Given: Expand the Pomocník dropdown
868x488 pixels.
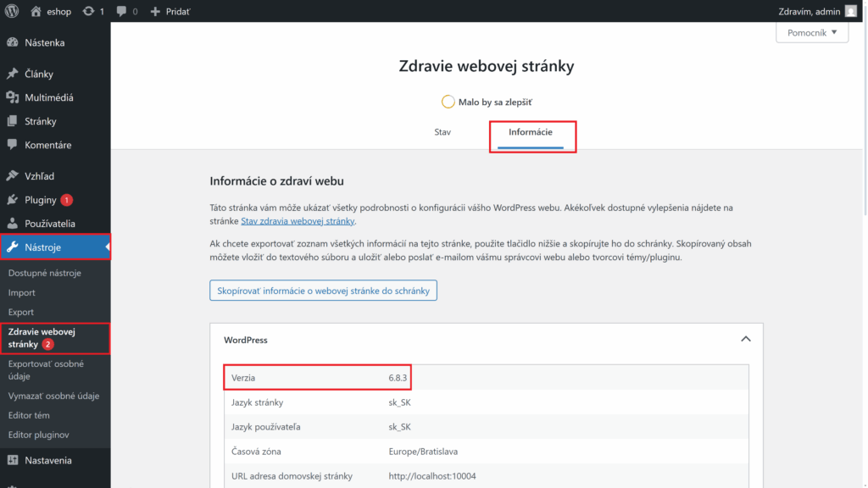Looking at the screenshot, I should tap(811, 31).
